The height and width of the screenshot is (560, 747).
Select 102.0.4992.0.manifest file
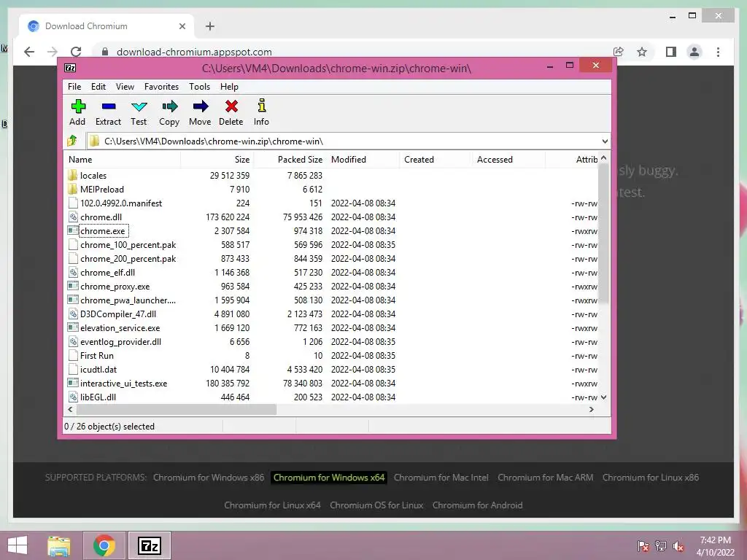[121, 203]
